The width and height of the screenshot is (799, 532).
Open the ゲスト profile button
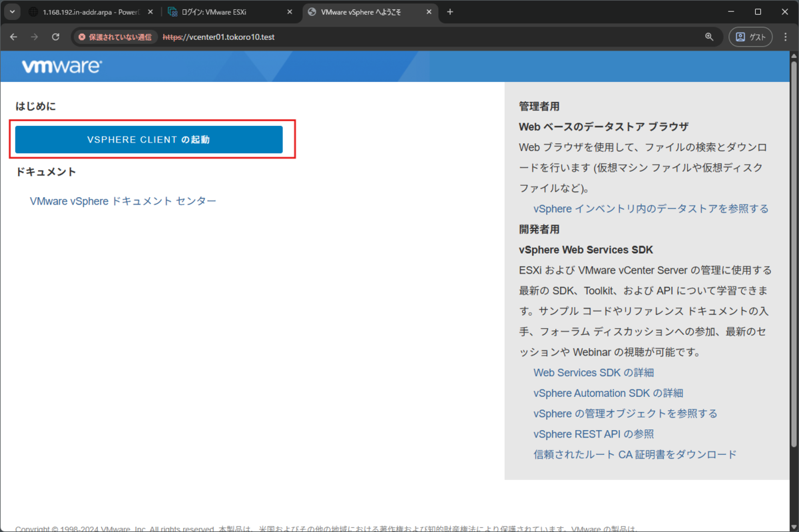click(751, 37)
